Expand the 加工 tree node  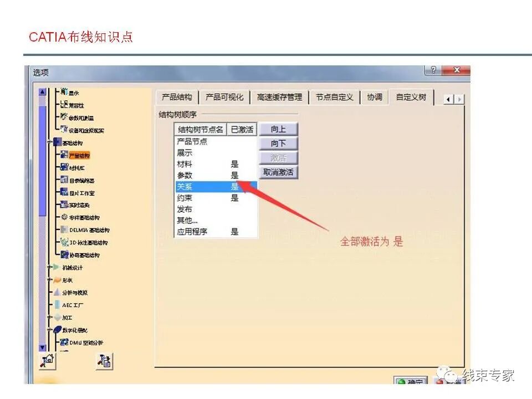tap(49, 318)
